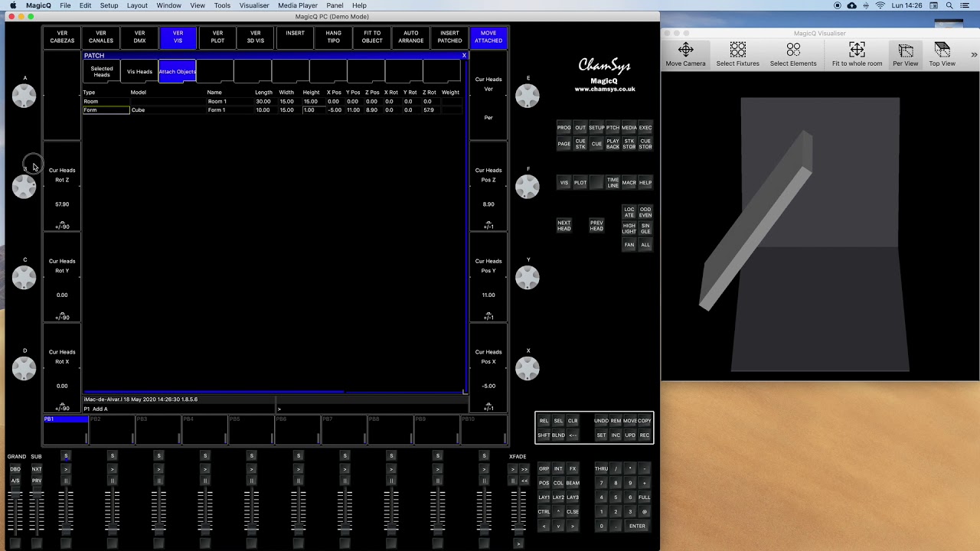Click the Rot Y encoder wheel C
The image size is (980, 551).
point(24,278)
